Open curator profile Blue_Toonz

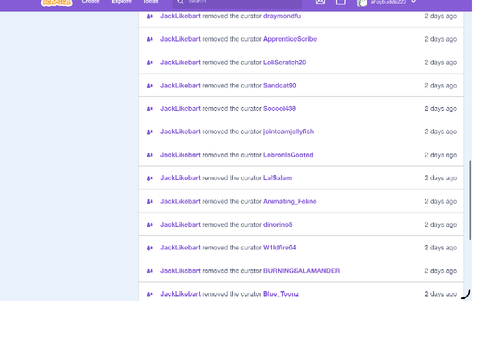tap(281, 294)
